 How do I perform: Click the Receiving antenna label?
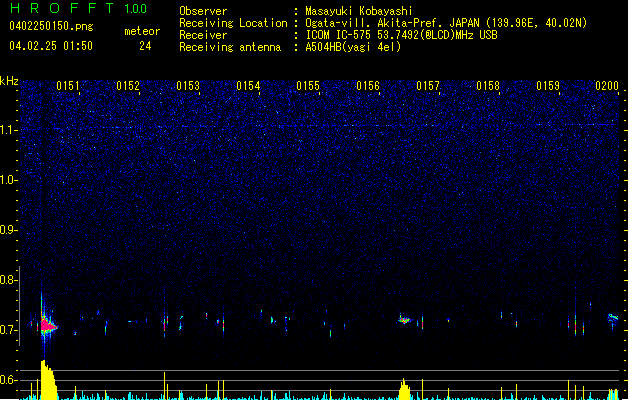[x=230, y=47]
